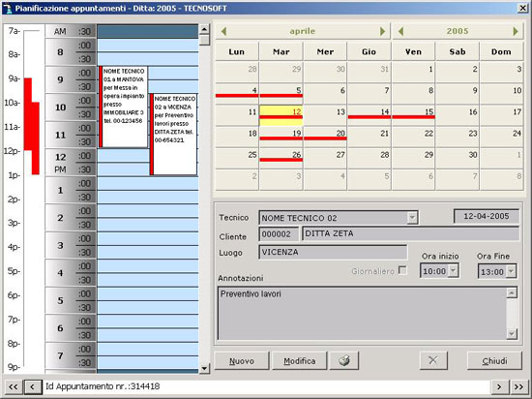Select April 22 in calendar
The image size is (532, 399).
point(413,137)
